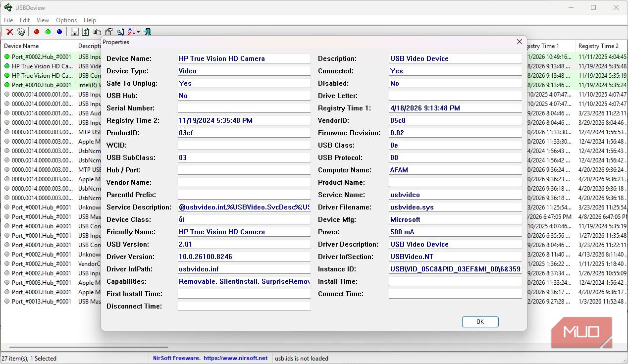This screenshot has width=628, height=364.
Task: Click the blue circle toolbar icon
Action: [x=59, y=32]
